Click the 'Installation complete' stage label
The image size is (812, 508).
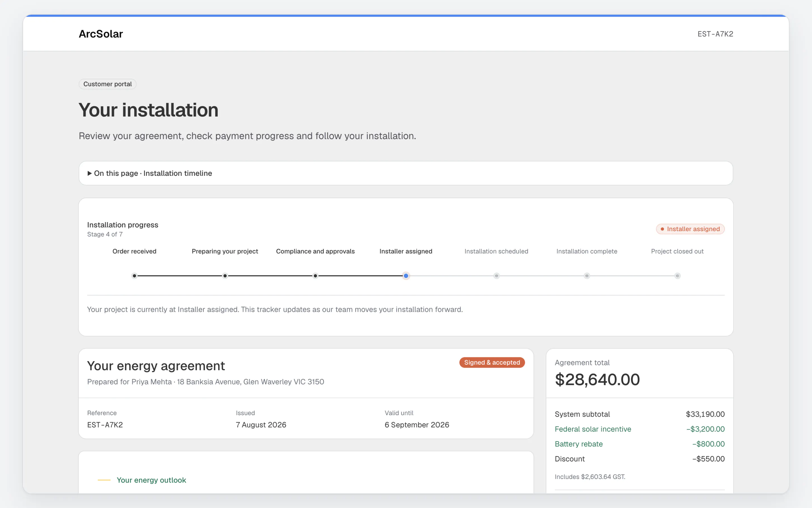tap(587, 251)
